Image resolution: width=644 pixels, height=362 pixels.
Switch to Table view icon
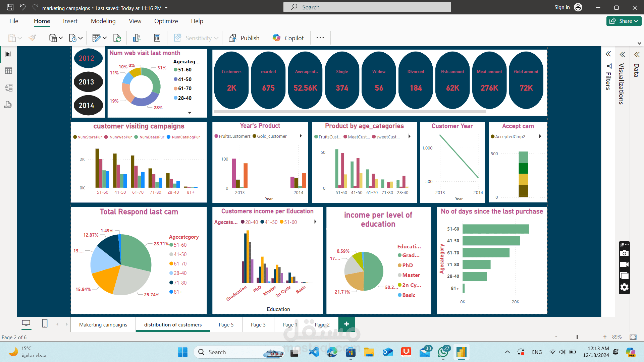pyautogui.click(x=8, y=71)
